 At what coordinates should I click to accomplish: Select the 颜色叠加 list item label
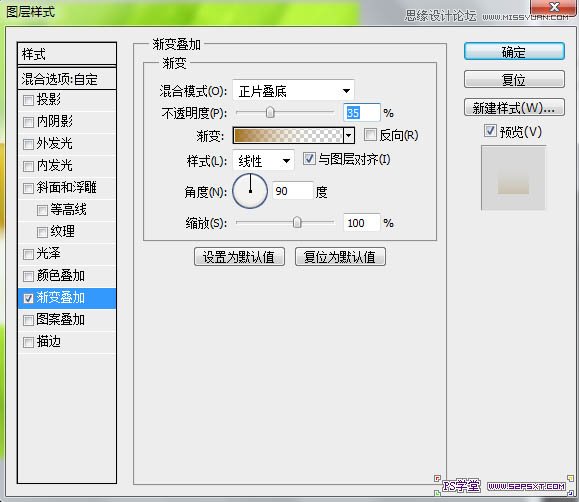tap(61, 276)
